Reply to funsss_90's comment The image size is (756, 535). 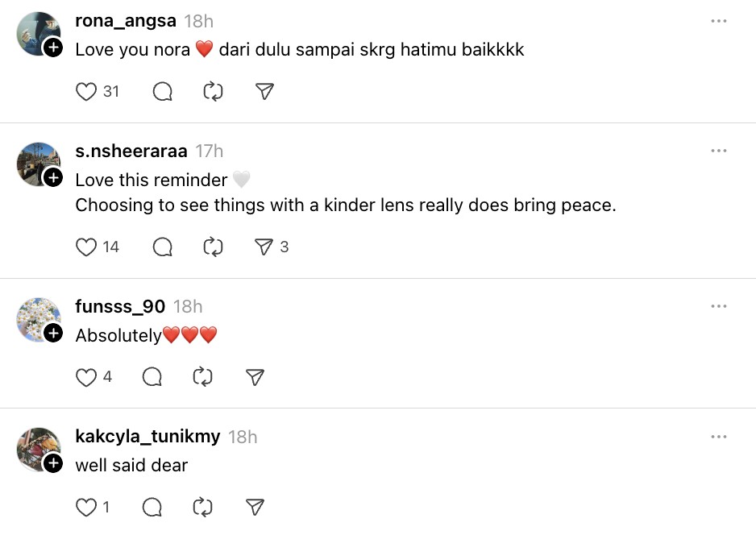(x=152, y=377)
